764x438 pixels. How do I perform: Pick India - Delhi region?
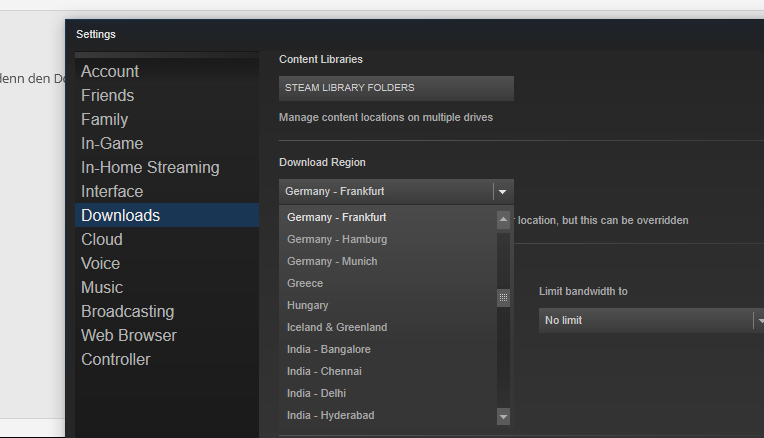(388, 393)
